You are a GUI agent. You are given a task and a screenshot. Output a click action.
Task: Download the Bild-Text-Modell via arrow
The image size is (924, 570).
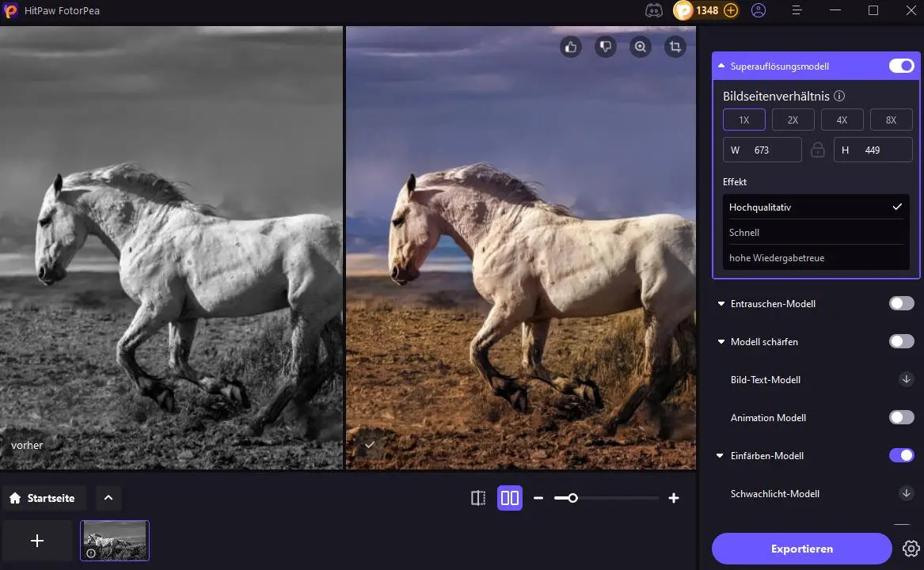click(x=907, y=379)
